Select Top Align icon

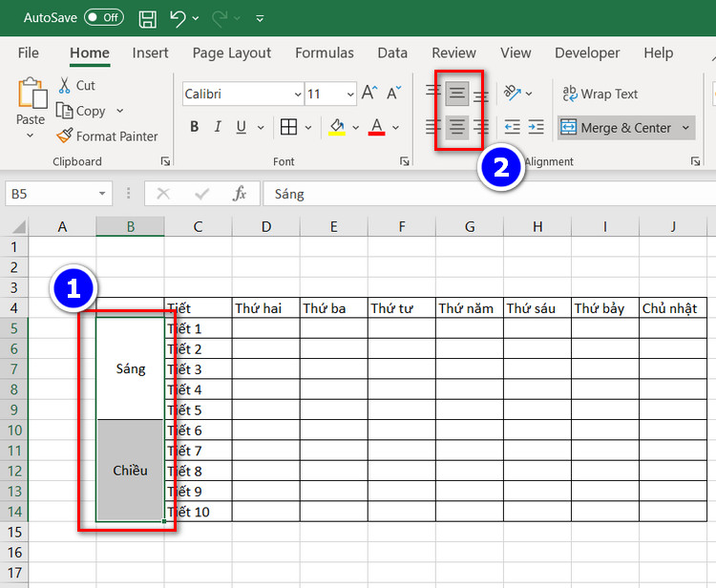432,93
